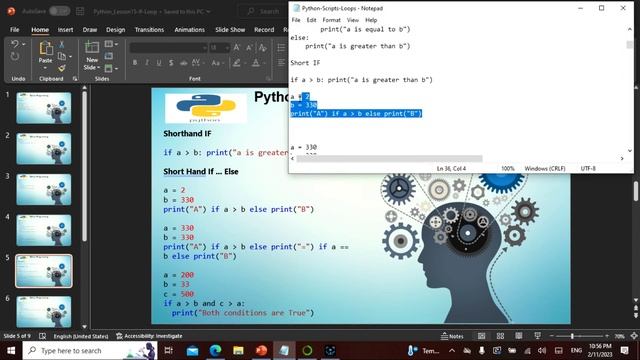Click English (United States) language indicator

click(x=81, y=336)
